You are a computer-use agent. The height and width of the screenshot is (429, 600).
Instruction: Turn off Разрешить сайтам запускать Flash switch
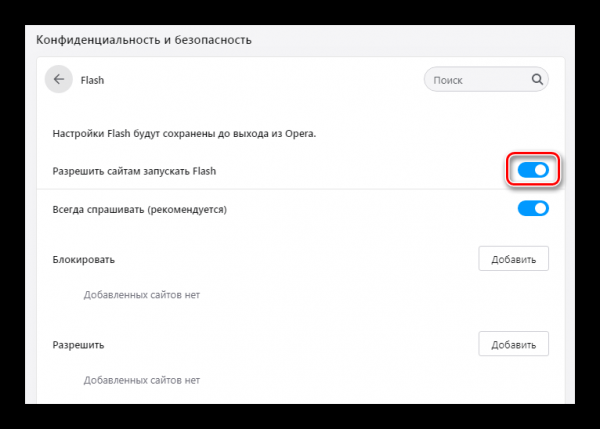tap(533, 170)
